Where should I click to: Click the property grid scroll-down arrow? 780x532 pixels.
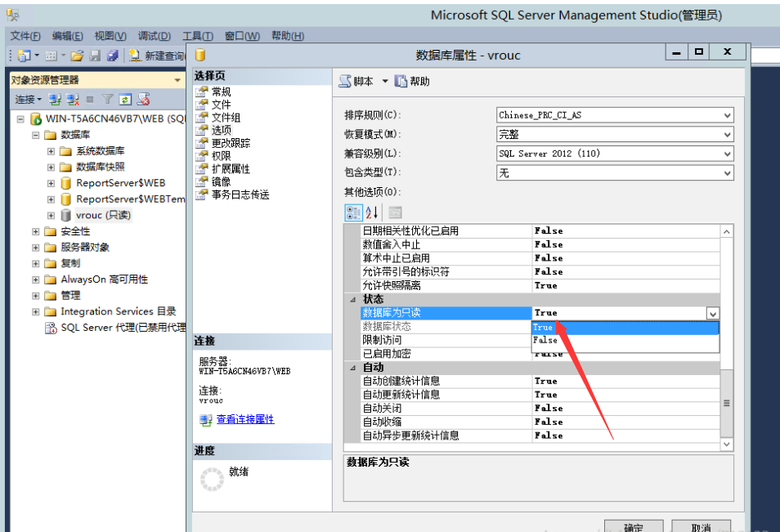726,444
